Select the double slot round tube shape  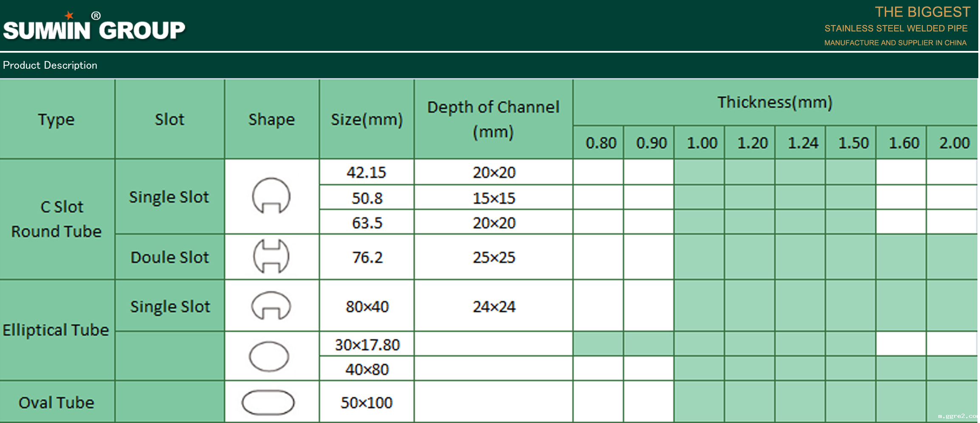[271, 257]
